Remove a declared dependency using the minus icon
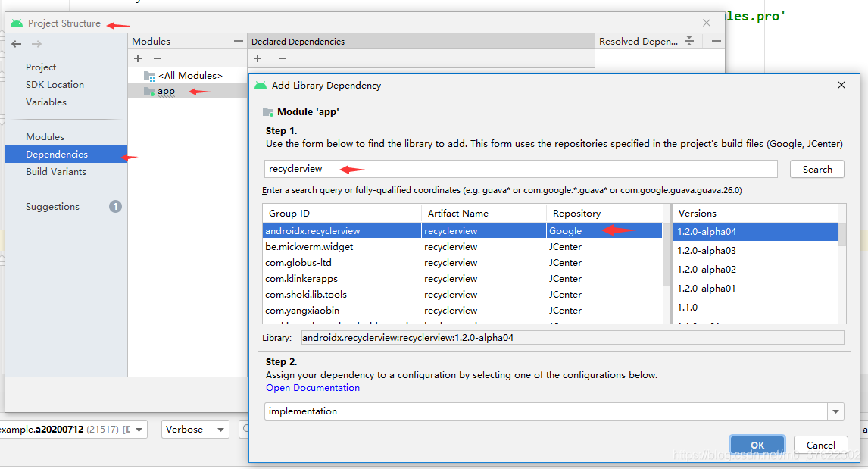The width and height of the screenshot is (868, 469). pos(281,58)
